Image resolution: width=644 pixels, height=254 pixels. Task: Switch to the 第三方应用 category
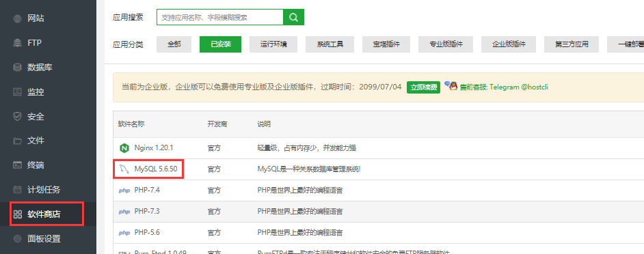point(572,44)
